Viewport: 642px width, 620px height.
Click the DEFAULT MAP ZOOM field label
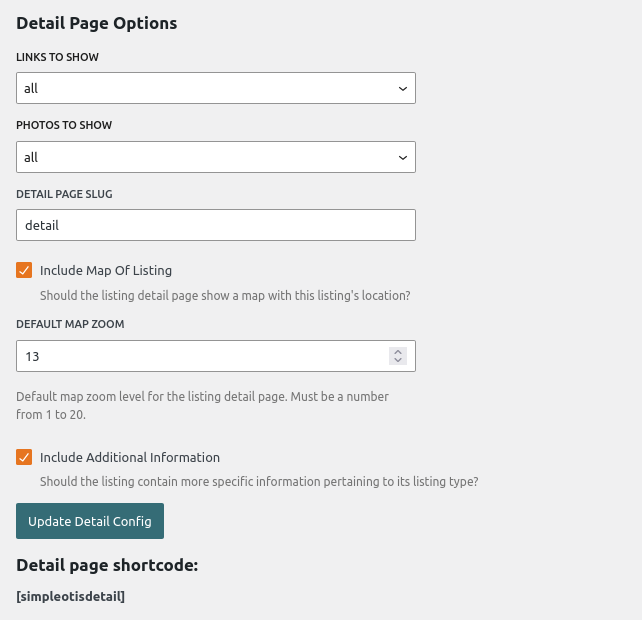[x=70, y=324]
